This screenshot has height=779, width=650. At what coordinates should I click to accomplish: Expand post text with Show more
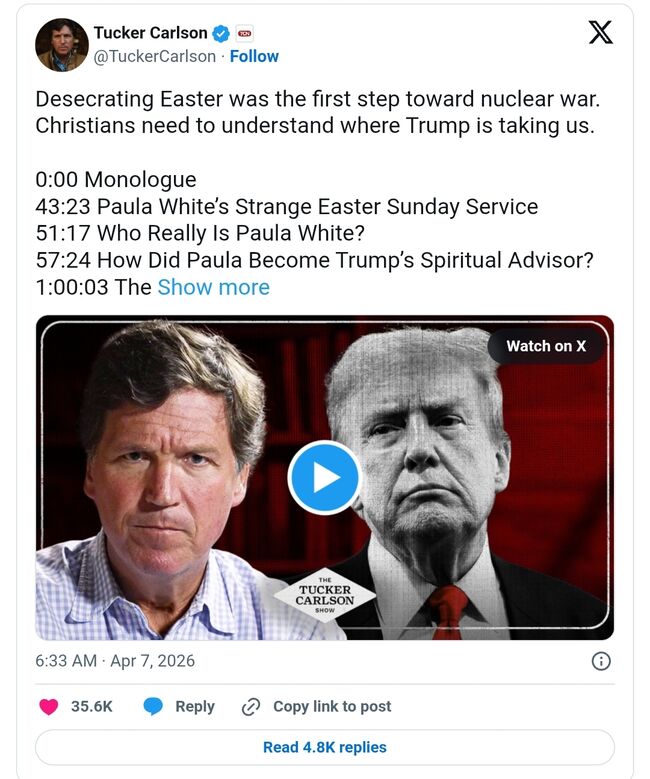point(213,287)
